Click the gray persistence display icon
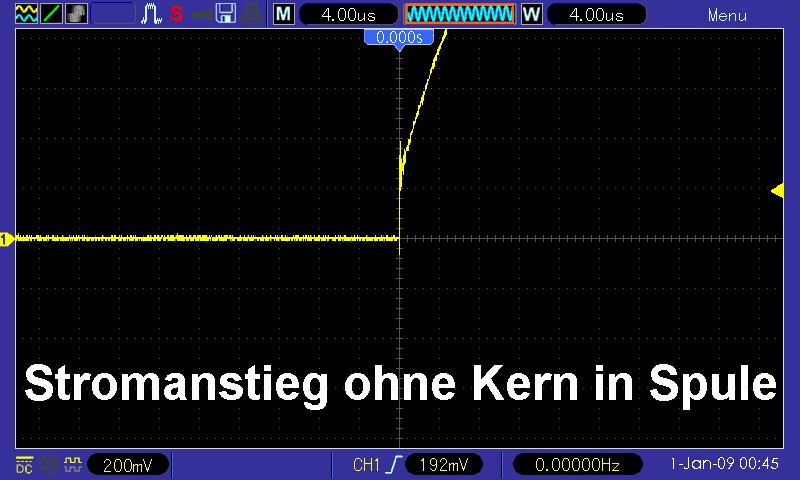This screenshot has height=480, width=800. tap(76, 14)
